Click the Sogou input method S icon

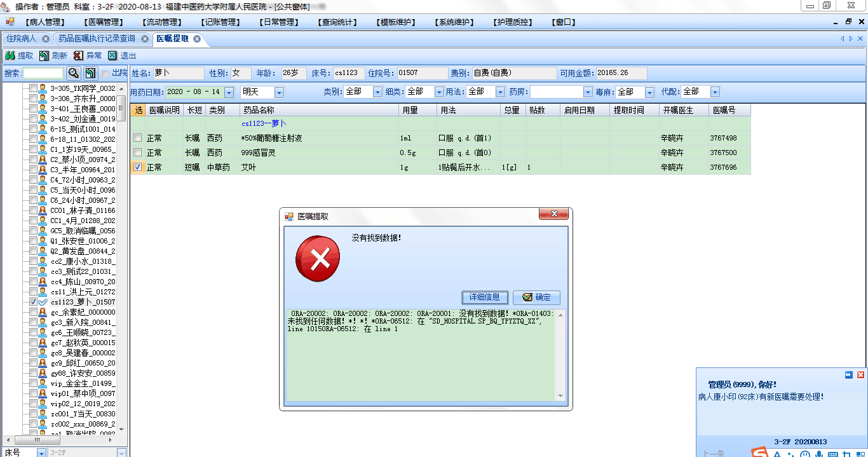point(759,453)
